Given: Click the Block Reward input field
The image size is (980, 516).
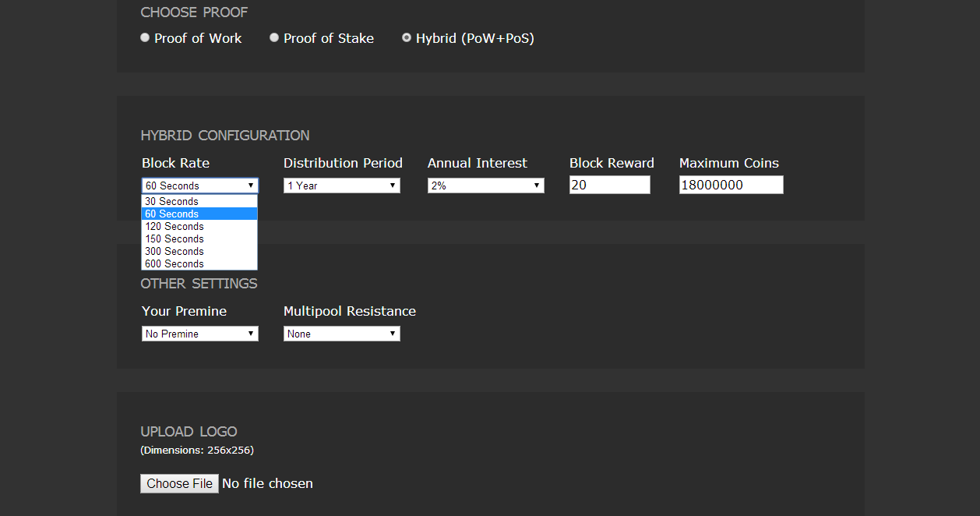Looking at the screenshot, I should (609, 185).
